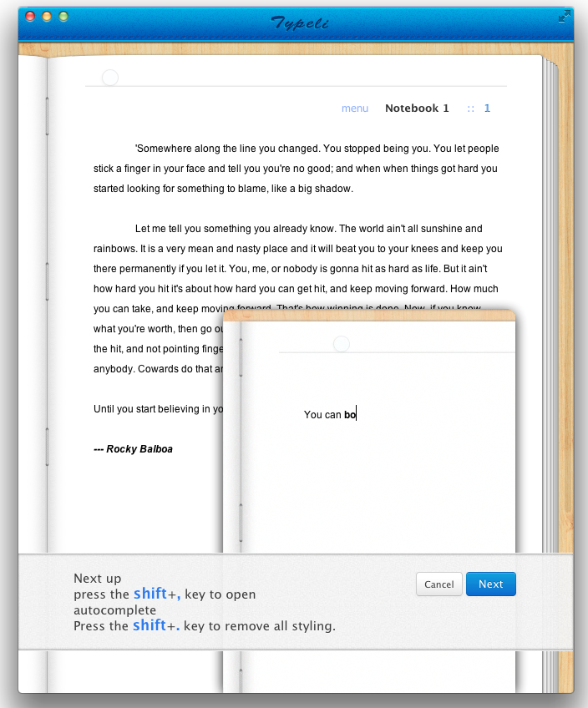Click the circle icon on the tutorial page
The height and width of the screenshot is (708, 588).
341,344
